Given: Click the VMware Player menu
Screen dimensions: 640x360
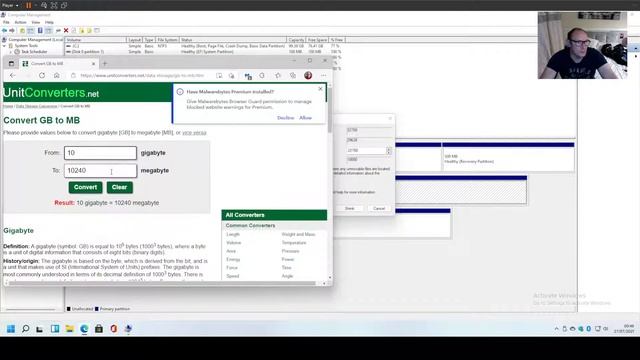Looking at the screenshot, I should [x=10, y=5].
